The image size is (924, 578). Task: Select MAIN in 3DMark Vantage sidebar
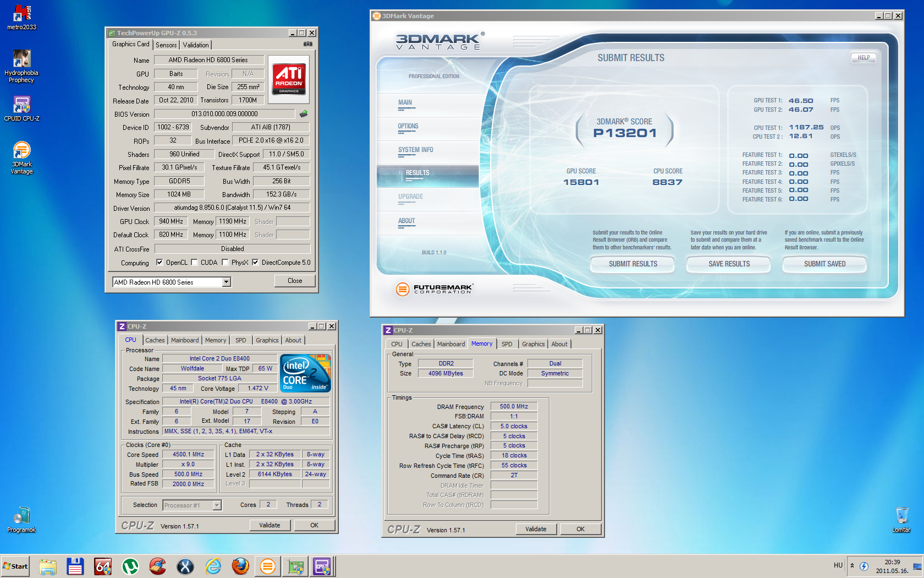point(405,102)
